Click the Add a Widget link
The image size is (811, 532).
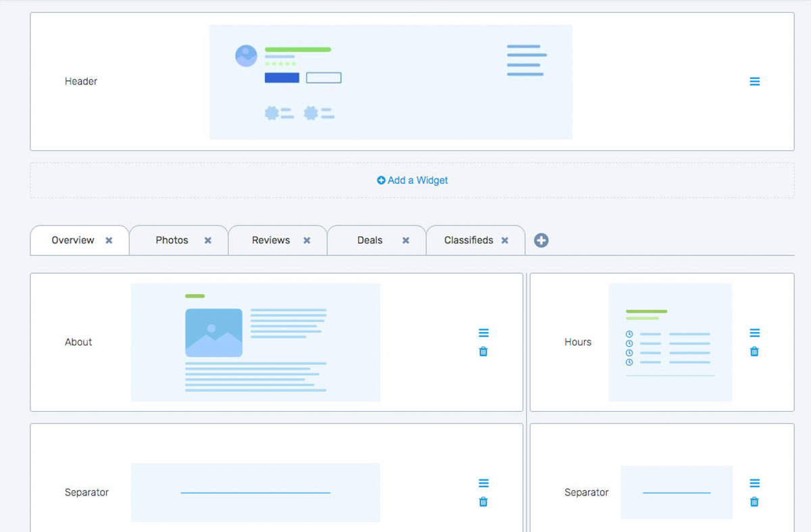pyautogui.click(x=412, y=180)
